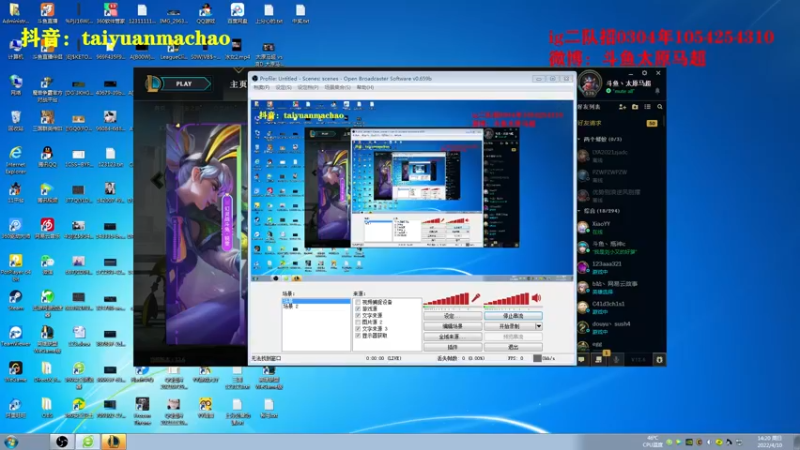Toggle 显示器获取 source checkbox
Screen dimensions: 800x450
[x=358, y=335]
